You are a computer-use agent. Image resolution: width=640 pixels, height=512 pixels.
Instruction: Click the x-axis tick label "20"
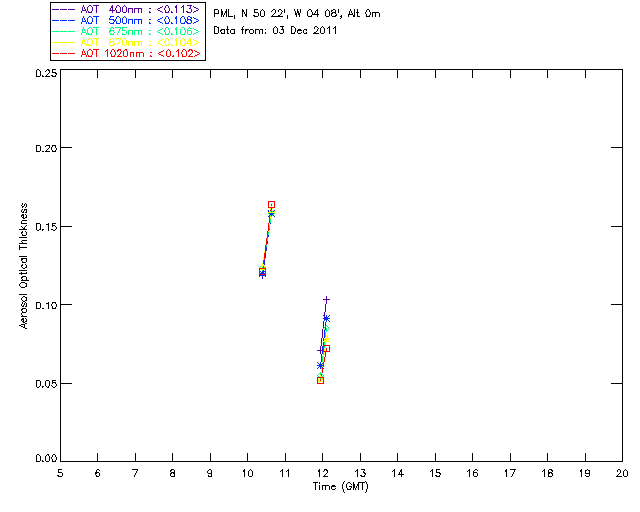coord(622,473)
